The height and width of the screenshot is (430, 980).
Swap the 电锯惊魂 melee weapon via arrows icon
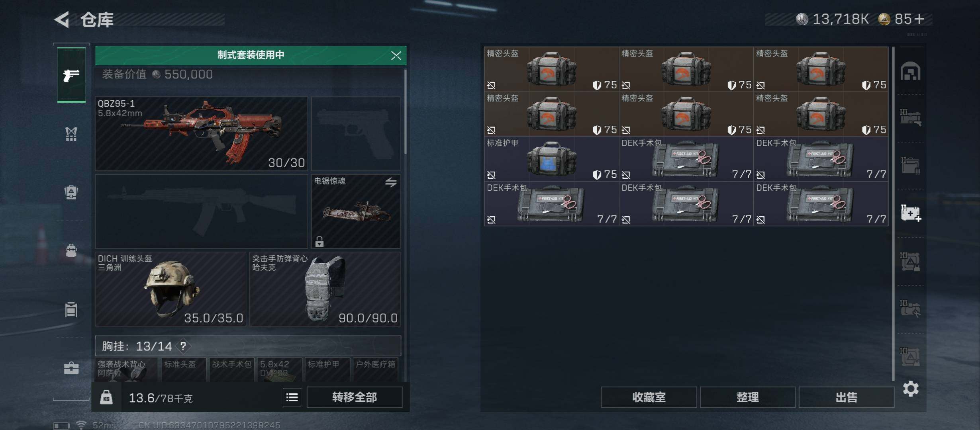391,182
